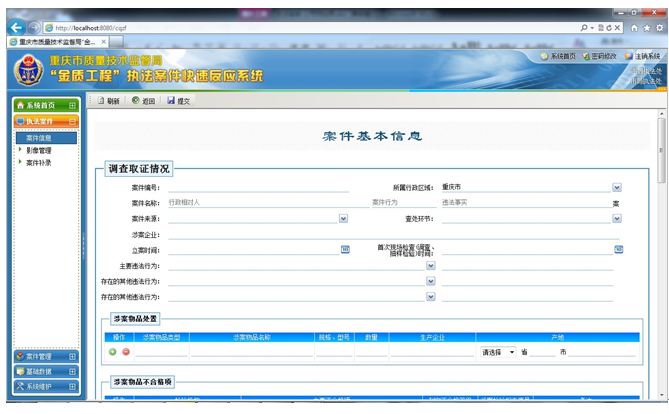Open calendar picker for 立案时间
This screenshot has height=414, width=669.
point(345,248)
